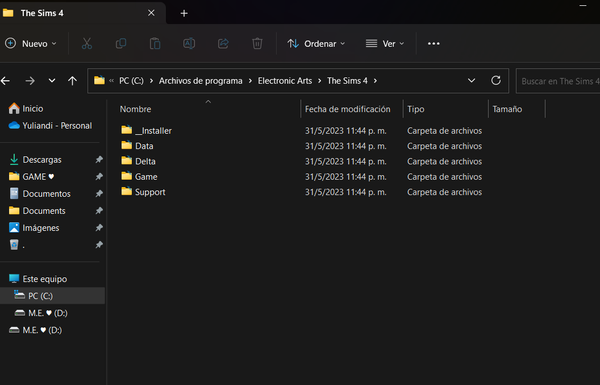
Task: Select the Electronic Arts breadcrumb
Action: 285,81
